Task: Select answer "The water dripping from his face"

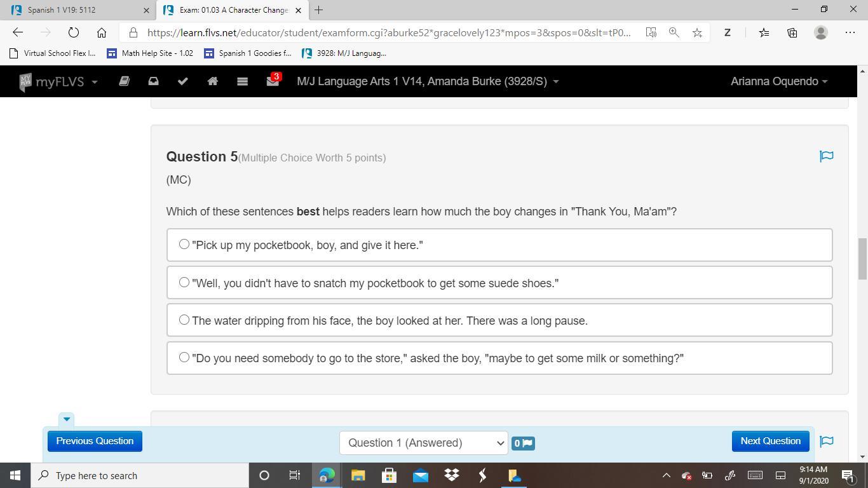Action: click(499, 320)
